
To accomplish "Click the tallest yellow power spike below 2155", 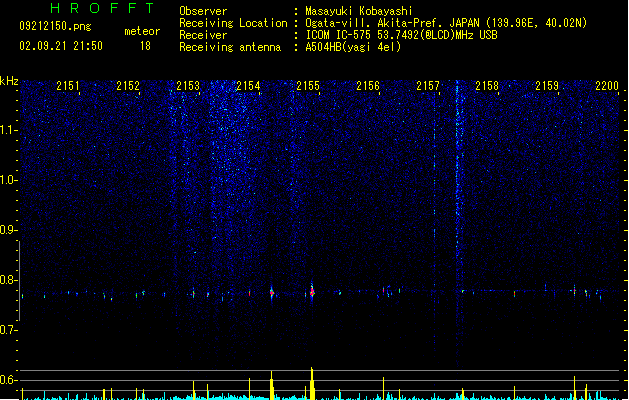I will [312, 383].
